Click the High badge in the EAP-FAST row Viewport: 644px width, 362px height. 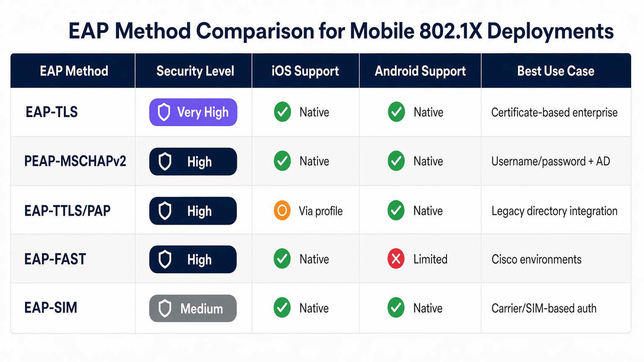tap(193, 259)
